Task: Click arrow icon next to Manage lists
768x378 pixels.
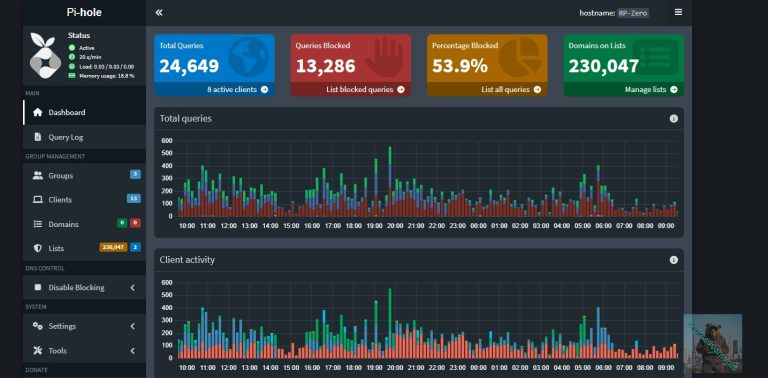Action: point(674,90)
